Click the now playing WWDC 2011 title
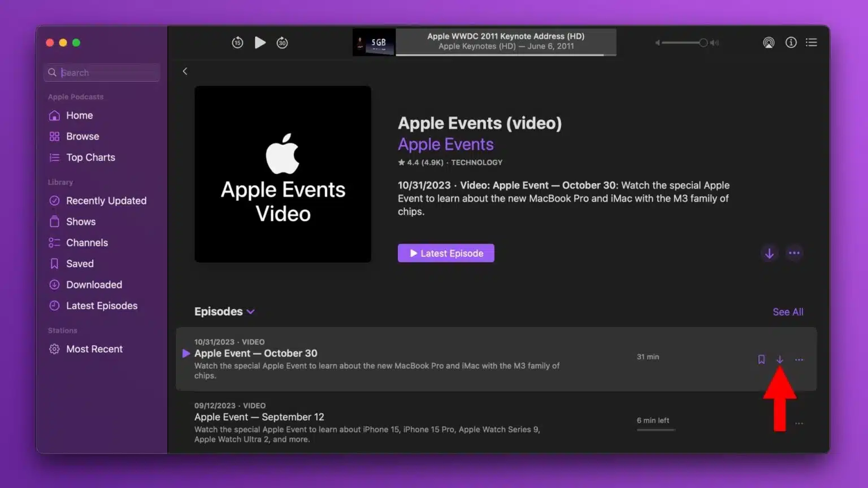This screenshot has width=868, height=488. (x=506, y=36)
